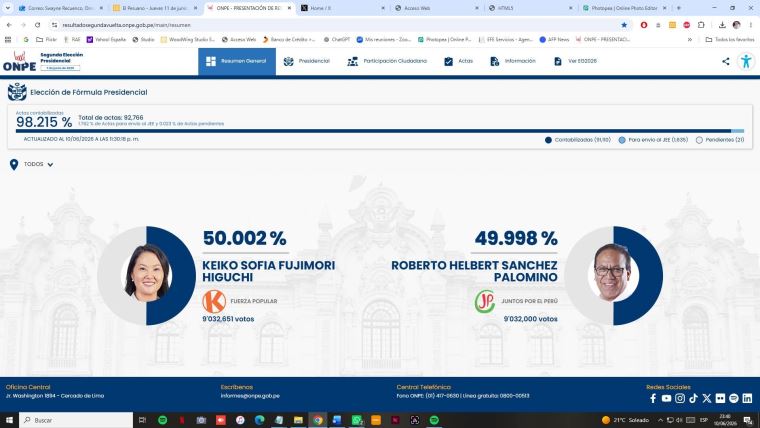Show hidden system tray icons

point(660,420)
